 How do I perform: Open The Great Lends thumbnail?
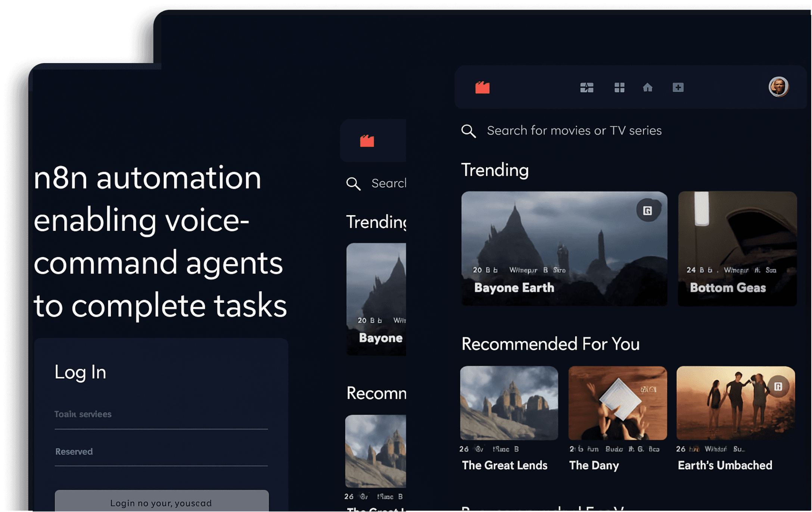[509, 403]
